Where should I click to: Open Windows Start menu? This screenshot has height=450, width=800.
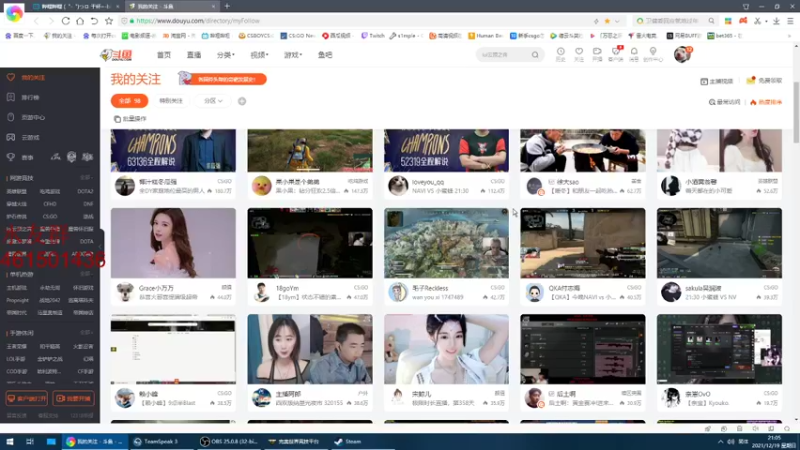pyautogui.click(x=9, y=441)
